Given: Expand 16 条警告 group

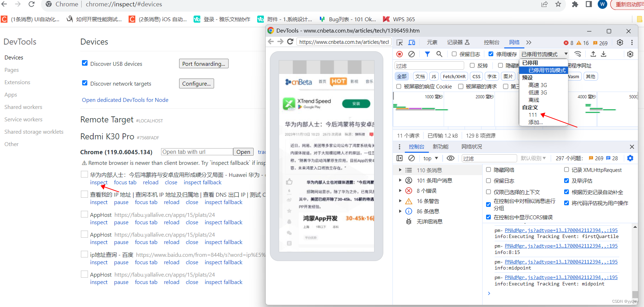Looking at the screenshot, I should pyautogui.click(x=400, y=201).
